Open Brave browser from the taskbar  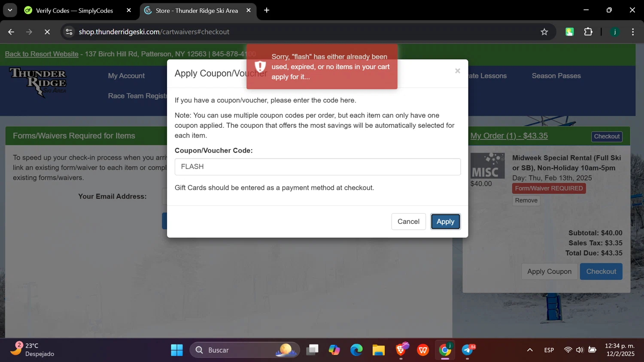pos(401,350)
